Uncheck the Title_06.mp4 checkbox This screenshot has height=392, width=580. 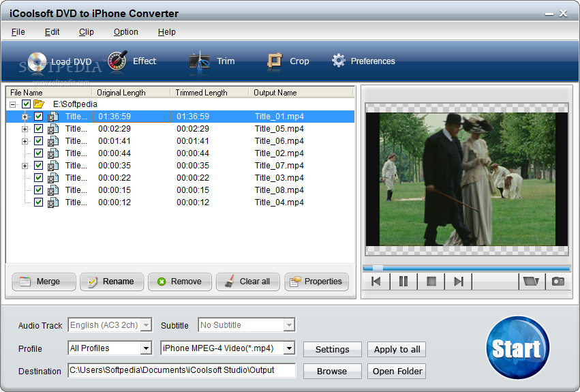pos(38,140)
